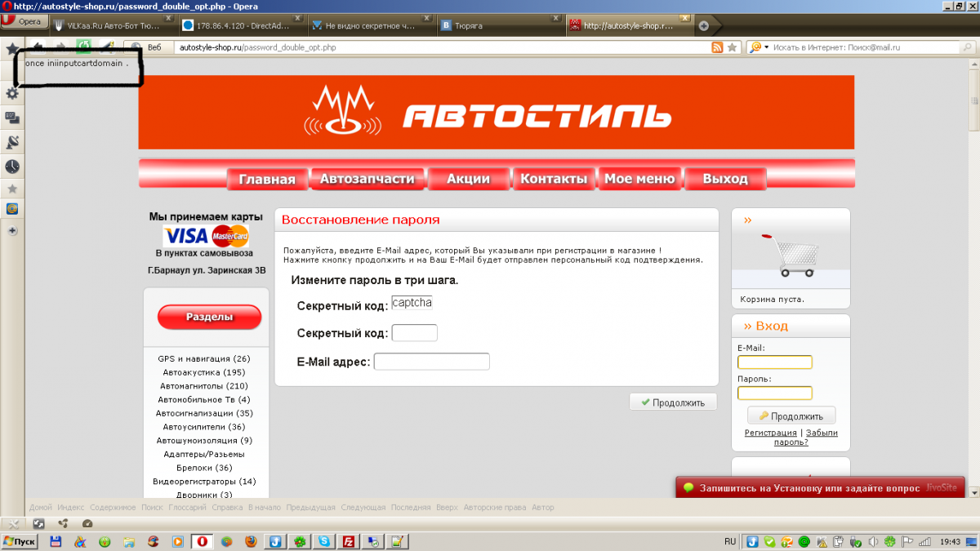Screen dimensions: 980x551
Task: Open the Регистрация link
Action: 771,433
